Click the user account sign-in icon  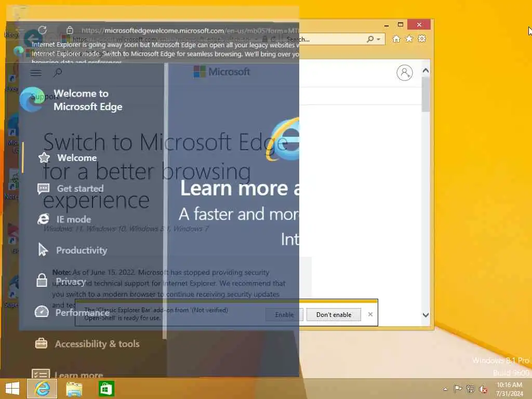tap(404, 73)
